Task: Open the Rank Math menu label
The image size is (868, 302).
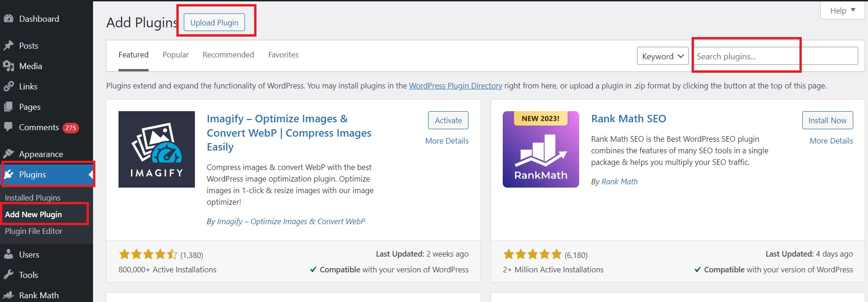Action: click(x=39, y=296)
